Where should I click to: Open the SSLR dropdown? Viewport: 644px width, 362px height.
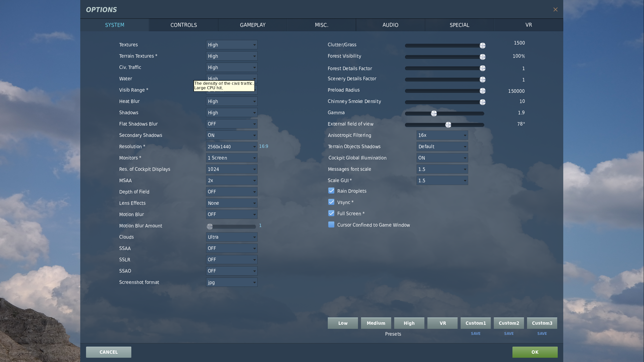click(232, 260)
